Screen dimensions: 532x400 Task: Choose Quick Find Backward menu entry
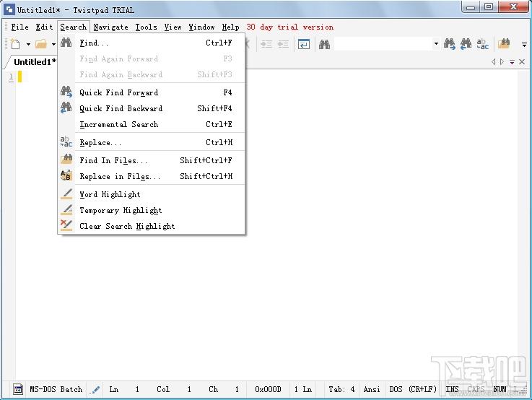tap(152, 108)
